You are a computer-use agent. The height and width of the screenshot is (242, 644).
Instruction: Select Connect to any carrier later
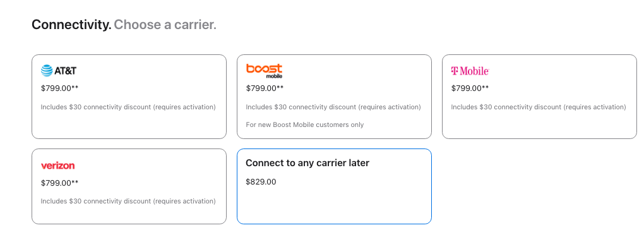click(x=335, y=186)
